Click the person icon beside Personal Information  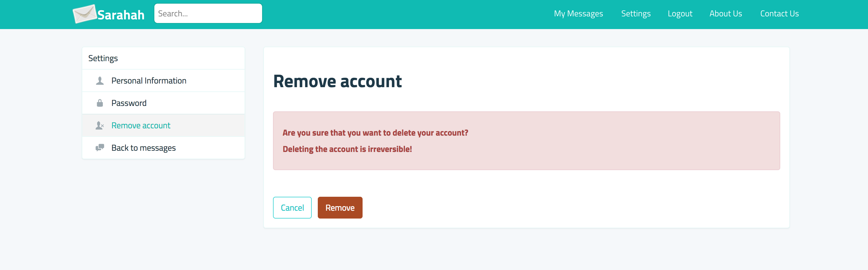(x=100, y=81)
